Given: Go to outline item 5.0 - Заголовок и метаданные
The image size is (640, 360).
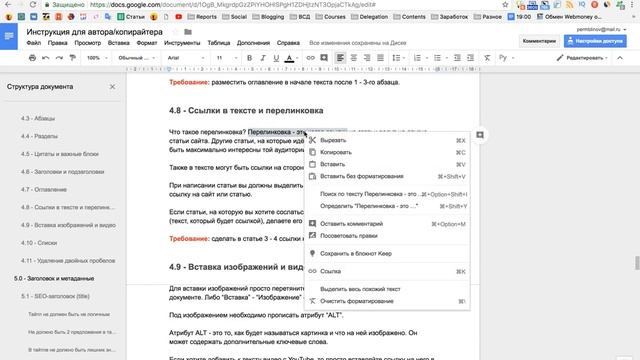Looking at the screenshot, I should tap(54, 278).
